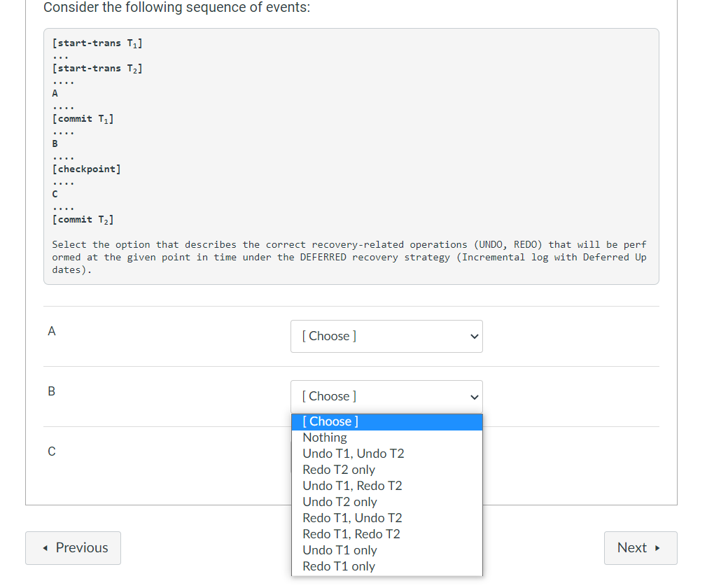707x588 pixels.
Task: Pick 'Redo T1 only' option
Action: point(387,566)
